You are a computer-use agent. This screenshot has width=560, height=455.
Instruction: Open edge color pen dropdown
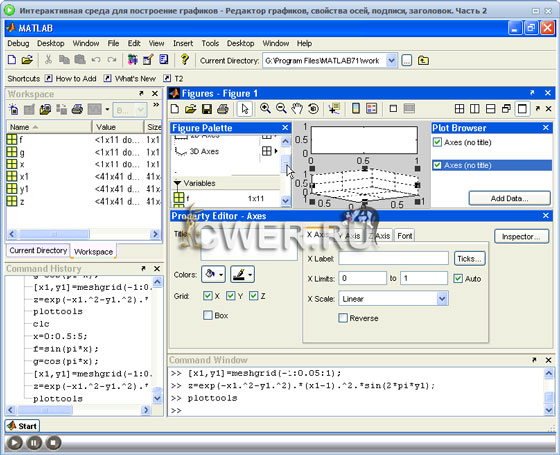point(242,274)
